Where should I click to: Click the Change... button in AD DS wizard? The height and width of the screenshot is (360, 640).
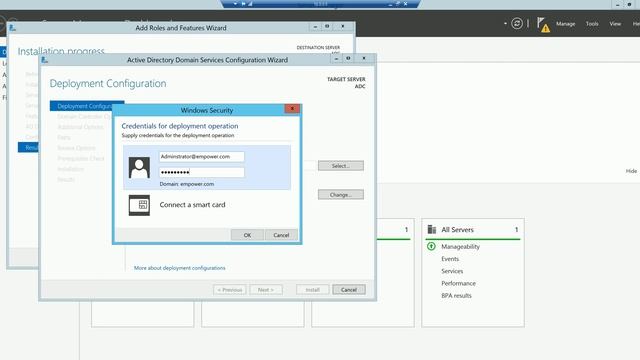[x=341, y=195]
